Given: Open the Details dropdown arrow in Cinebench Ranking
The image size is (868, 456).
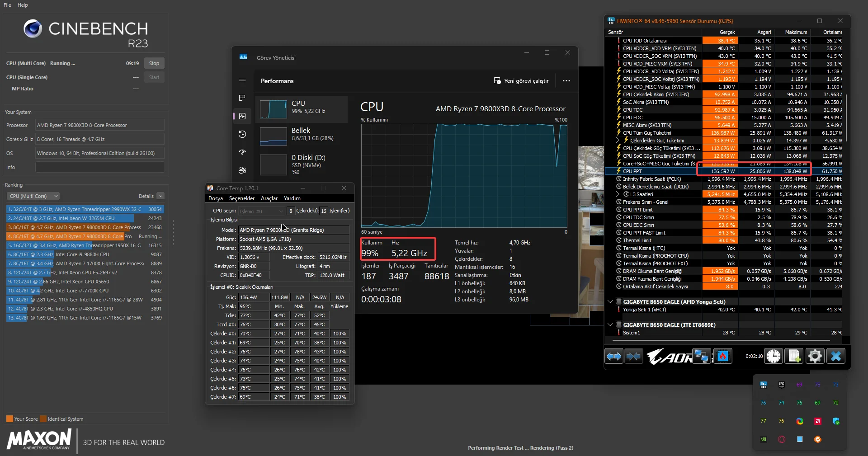Looking at the screenshot, I should 160,196.
